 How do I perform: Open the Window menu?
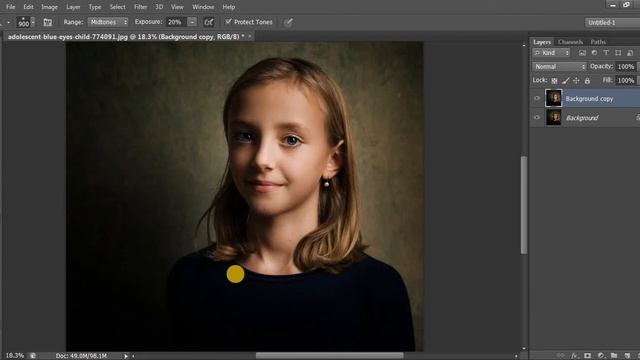pyautogui.click(x=203, y=7)
